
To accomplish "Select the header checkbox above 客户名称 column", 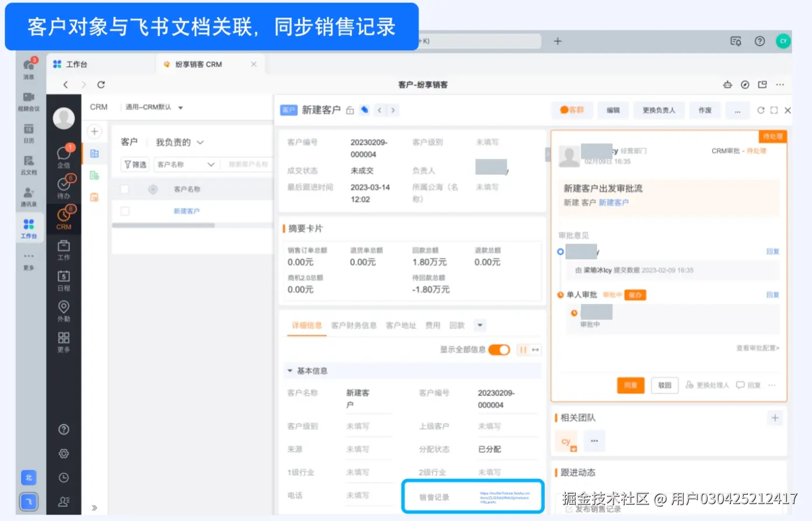I will click(124, 188).
